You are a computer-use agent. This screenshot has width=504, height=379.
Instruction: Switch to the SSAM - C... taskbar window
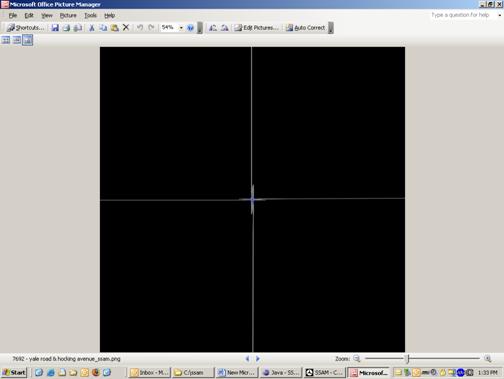pos(324,372)
